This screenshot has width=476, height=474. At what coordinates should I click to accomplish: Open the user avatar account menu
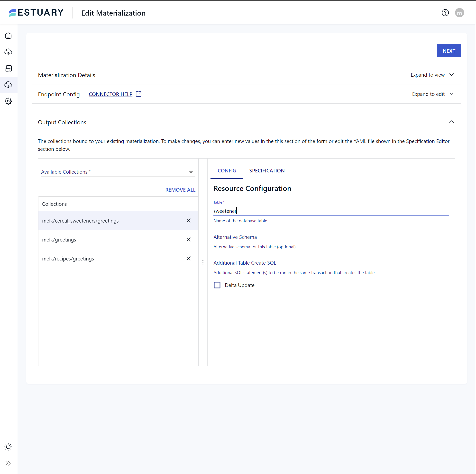point(459,13)
